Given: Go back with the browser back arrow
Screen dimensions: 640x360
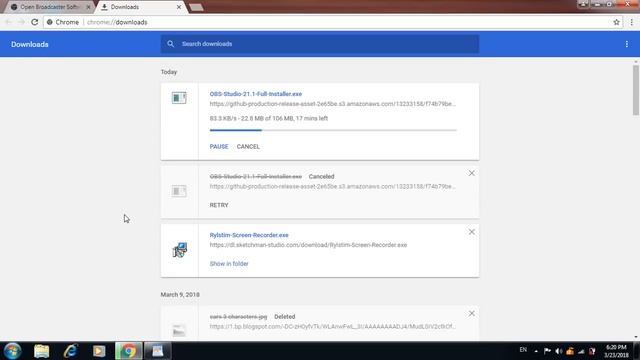Looking at the screenshot, I should [9, 22].
